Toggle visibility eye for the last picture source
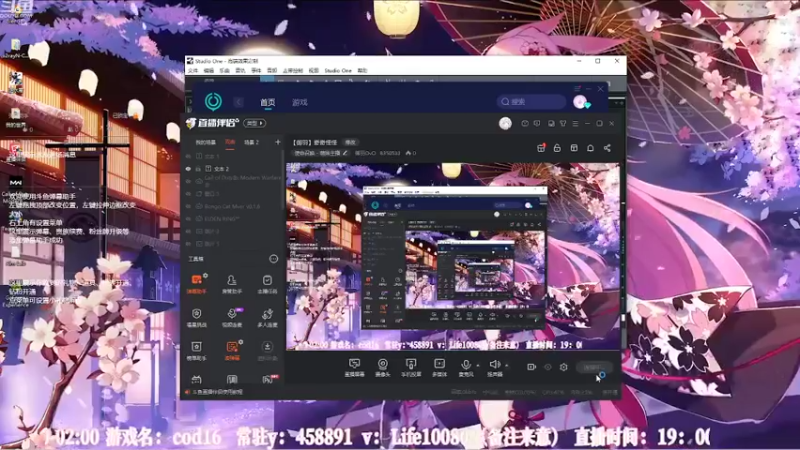 [188, 244]
